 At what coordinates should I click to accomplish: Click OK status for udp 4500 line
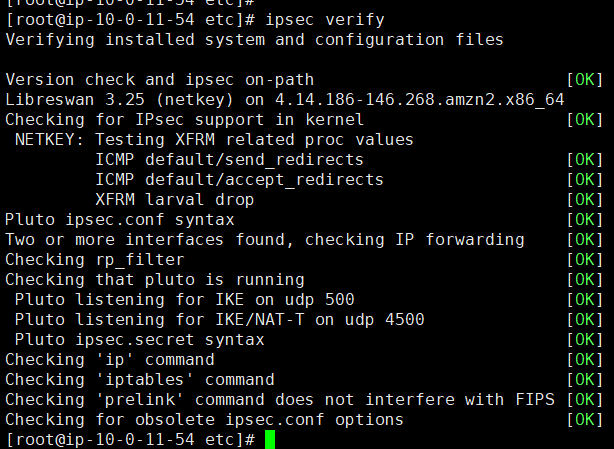coord(585,319)
